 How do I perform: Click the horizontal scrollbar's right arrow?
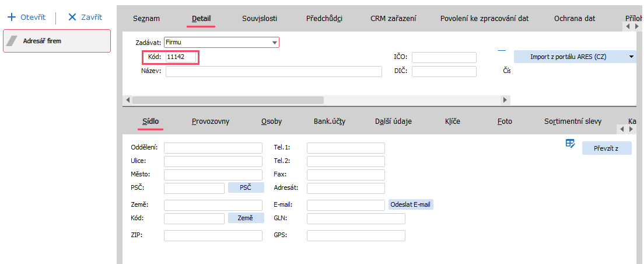pos(505,100)
